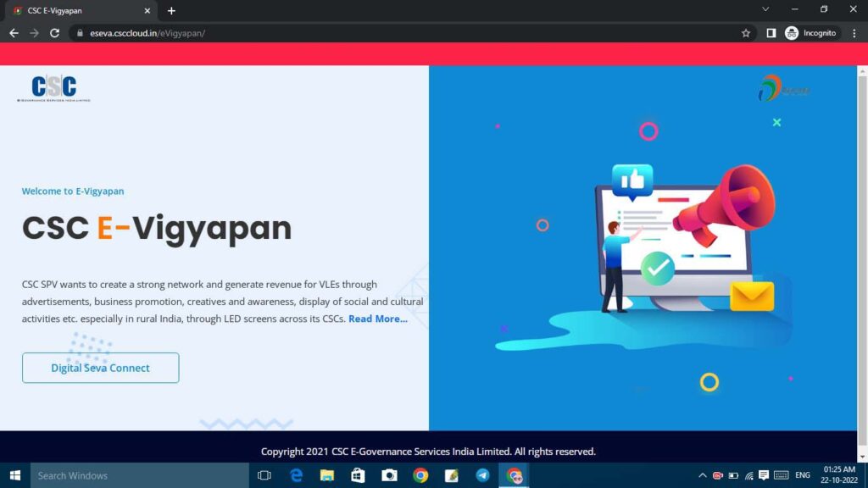868x488 pixels.
Task: Open the action center notifications
Action: pyautogui.click(x=764, y=475)
